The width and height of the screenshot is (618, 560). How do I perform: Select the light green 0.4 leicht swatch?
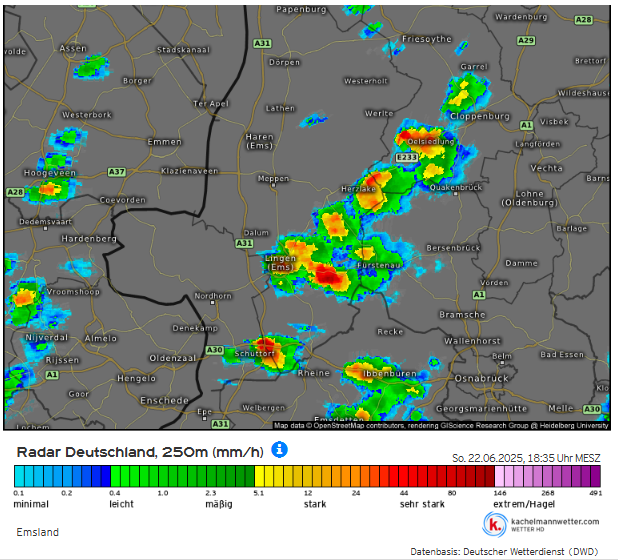[115, 476]
